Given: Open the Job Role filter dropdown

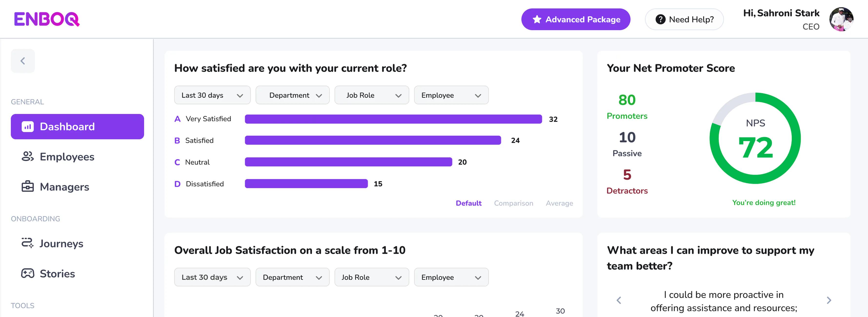Looking at the screenshot, I should click(x=371, y=95).
